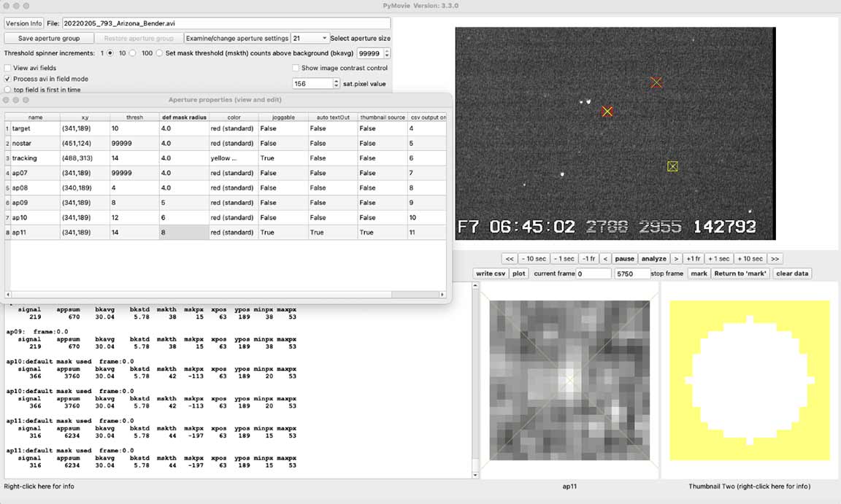Click the file name input field
841x504 pixels.
click(x=226, y=23)
